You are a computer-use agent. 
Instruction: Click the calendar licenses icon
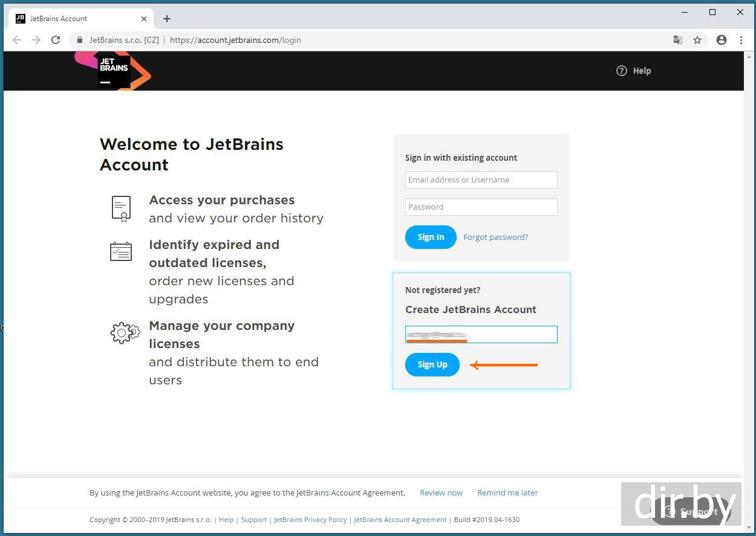click(121, 251)
